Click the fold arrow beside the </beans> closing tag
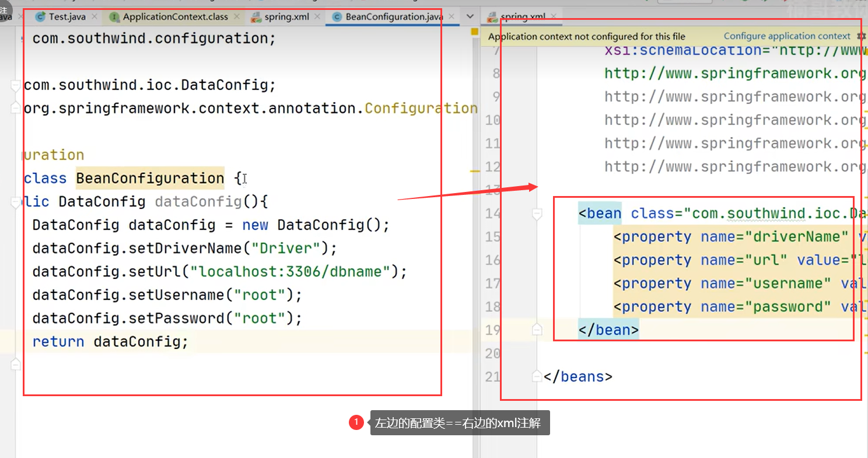The width and height of the screenshot is (868, 458). [x=537, y=376]
